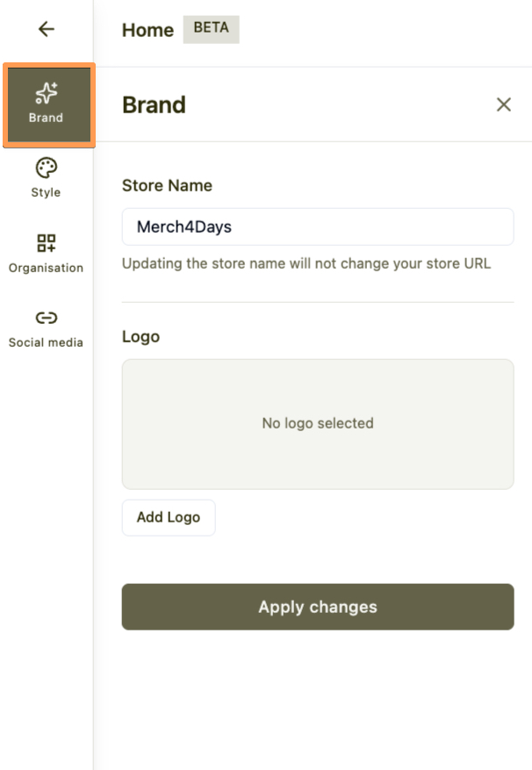This screenshot has width=532, height=770.
Task: Close the Brand panel
Action: pos(503,105)
